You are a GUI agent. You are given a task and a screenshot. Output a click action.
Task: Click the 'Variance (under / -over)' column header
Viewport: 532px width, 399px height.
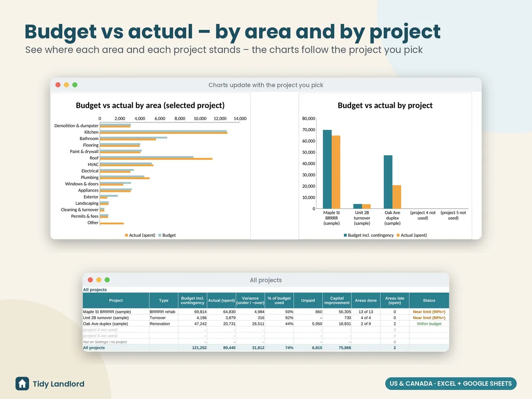coord(250,301)
